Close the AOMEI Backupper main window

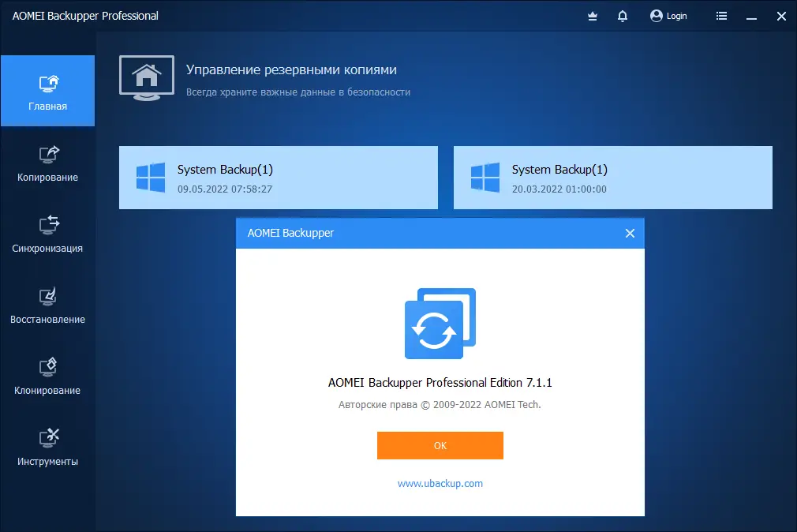[x=781, y=17]
